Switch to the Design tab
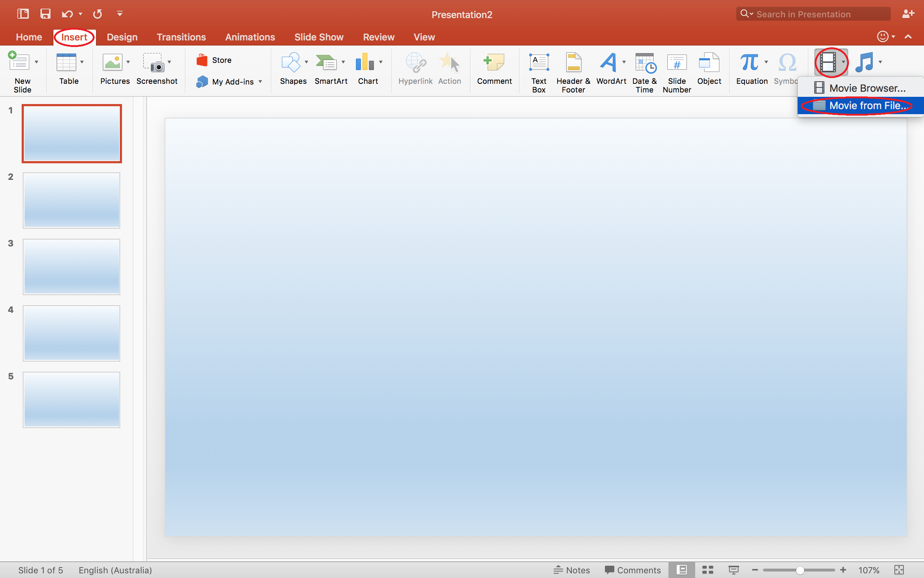This screenshot has width=924, height=578. point(122,37)
